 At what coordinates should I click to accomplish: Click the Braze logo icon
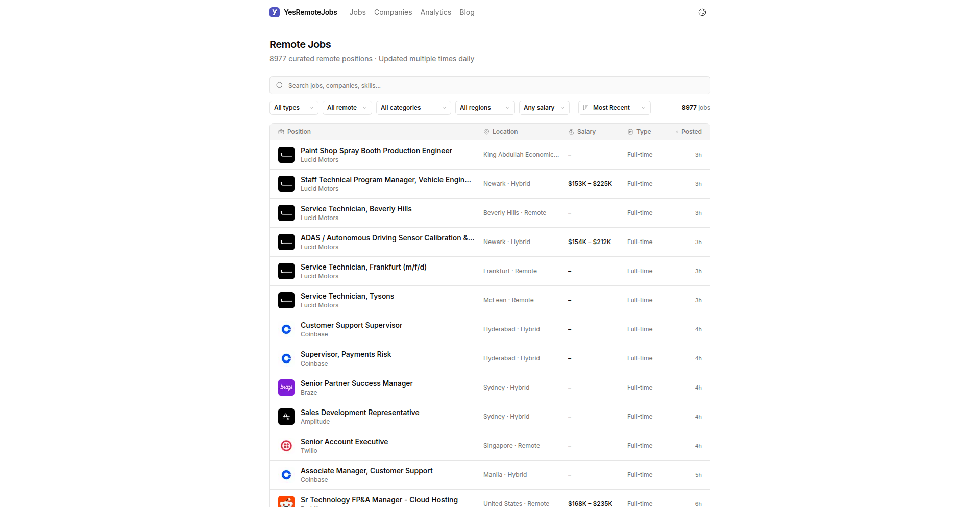click(x=286, y=388)
